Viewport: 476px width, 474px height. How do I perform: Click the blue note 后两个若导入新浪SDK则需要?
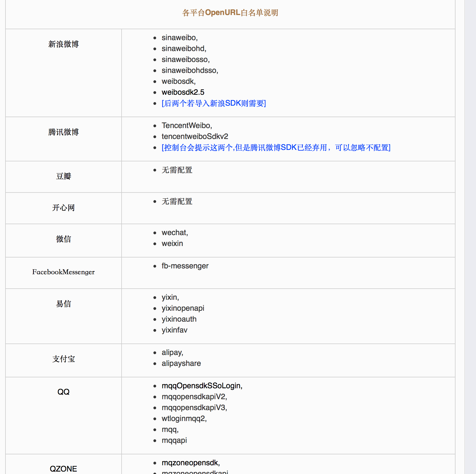tap(214, 103)
